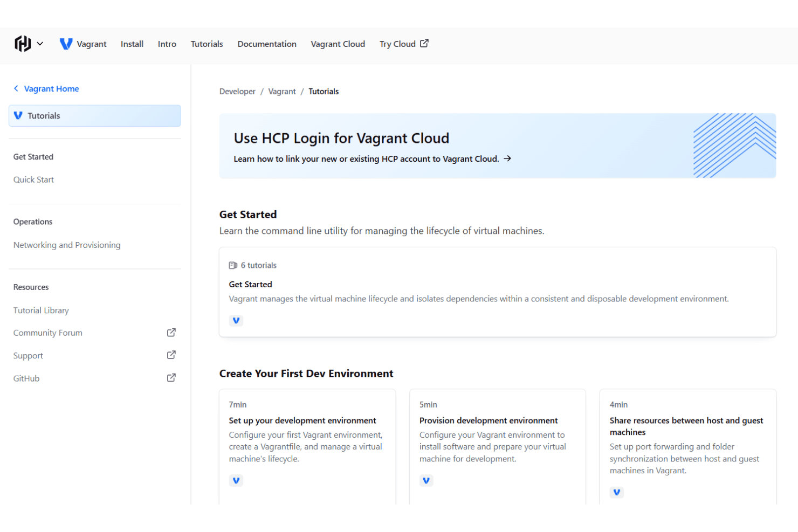Image resolution: width=798 pixels, height=532 pixels.
Task: Click external link icon next to Support
Action: (171, 355)
